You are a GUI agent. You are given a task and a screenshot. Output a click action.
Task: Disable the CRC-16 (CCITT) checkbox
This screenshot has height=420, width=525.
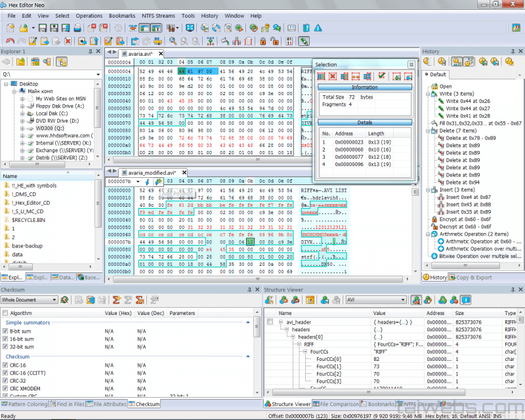pyautogui.click(x=6, y=373)
